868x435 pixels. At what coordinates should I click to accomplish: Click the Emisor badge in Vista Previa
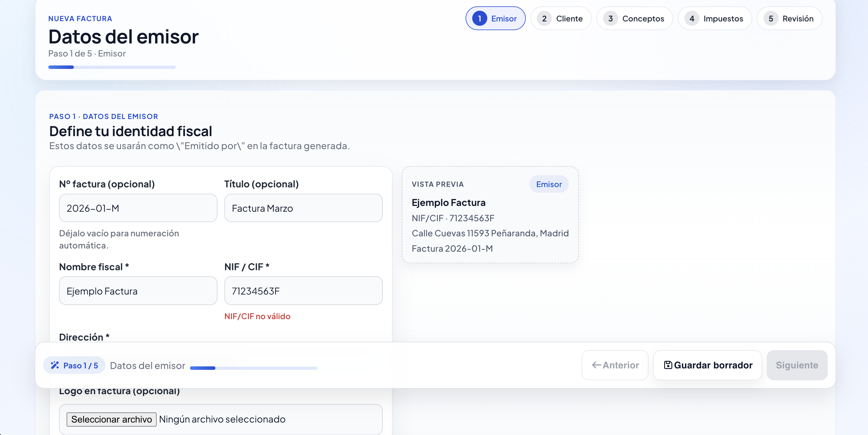[549, 184]
